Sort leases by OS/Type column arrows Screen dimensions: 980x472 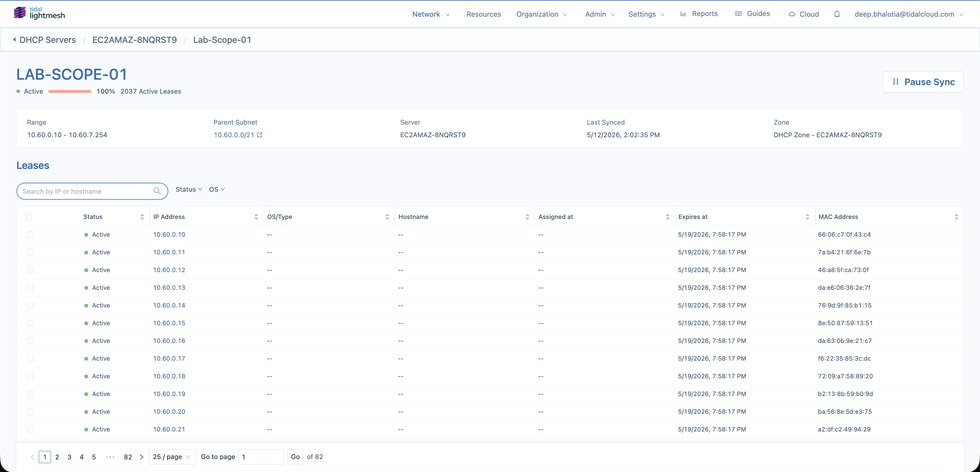(x=387, y=217)
